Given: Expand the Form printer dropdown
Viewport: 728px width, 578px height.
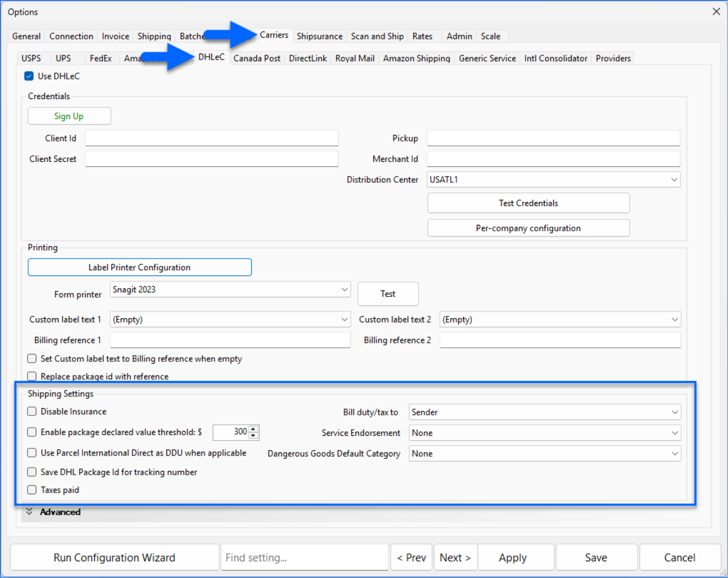Looking at the screenshot, I should [x=230, y=289].
